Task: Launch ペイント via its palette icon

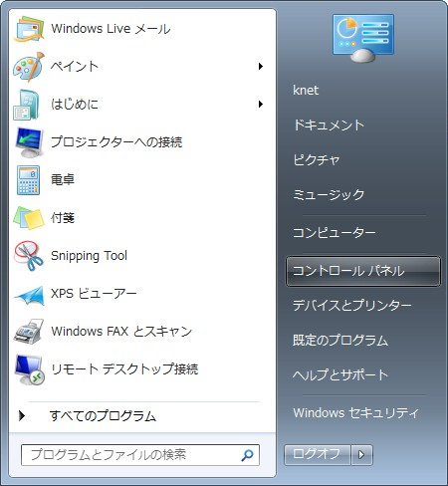Action: coord(29,67)
